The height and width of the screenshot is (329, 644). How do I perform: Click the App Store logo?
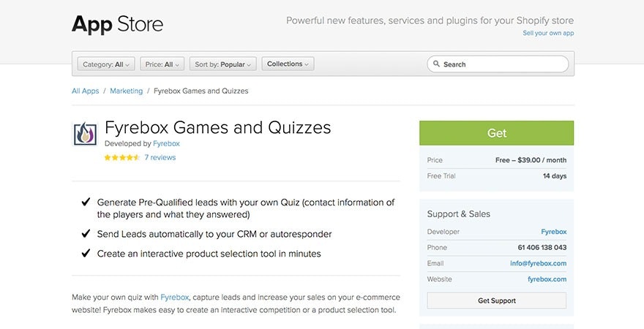[x=117, y=24]
